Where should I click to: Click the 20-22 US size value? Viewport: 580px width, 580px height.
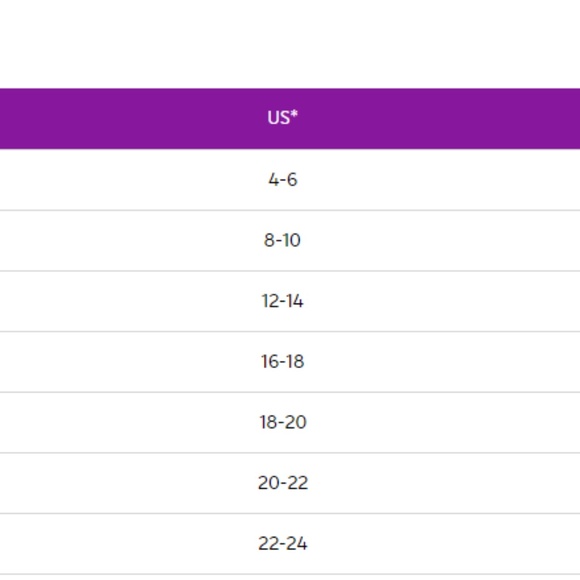[x=283, y=483]
